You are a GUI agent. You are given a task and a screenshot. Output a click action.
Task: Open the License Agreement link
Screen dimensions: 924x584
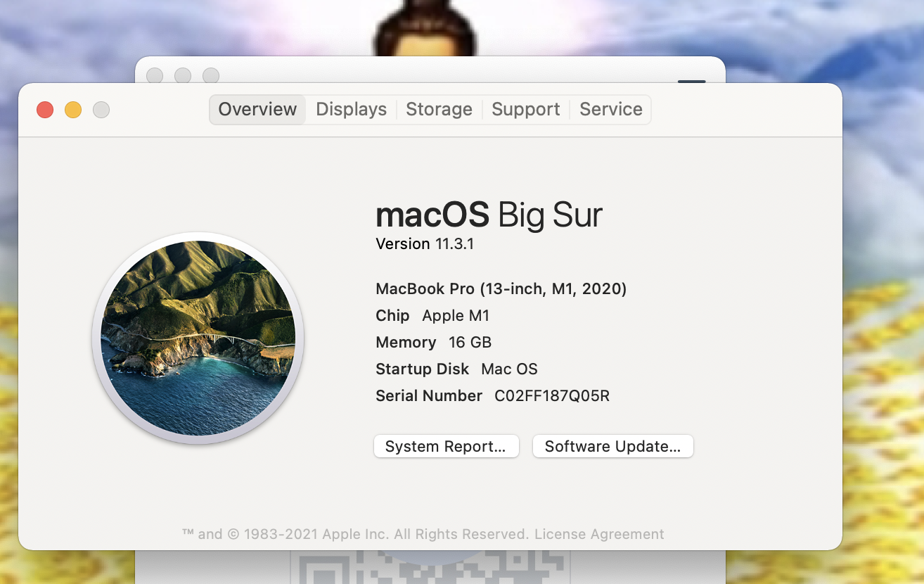(599, 534)
